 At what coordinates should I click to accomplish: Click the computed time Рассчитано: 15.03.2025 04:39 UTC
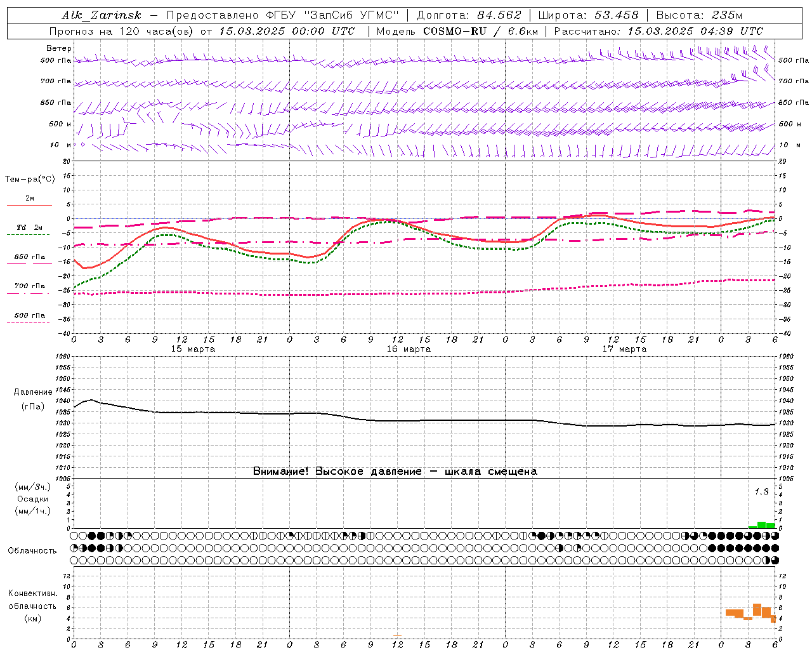pos(658,31)
